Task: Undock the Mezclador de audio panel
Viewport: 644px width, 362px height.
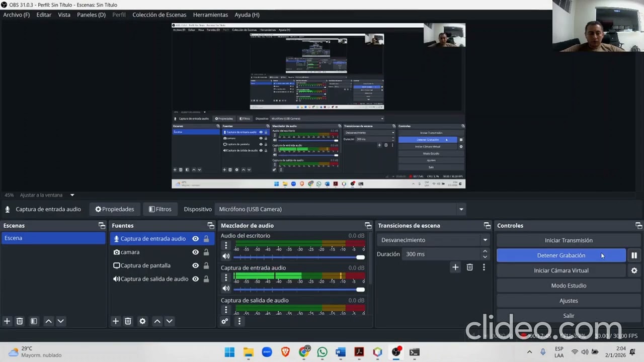Action: tap(368, 226)
